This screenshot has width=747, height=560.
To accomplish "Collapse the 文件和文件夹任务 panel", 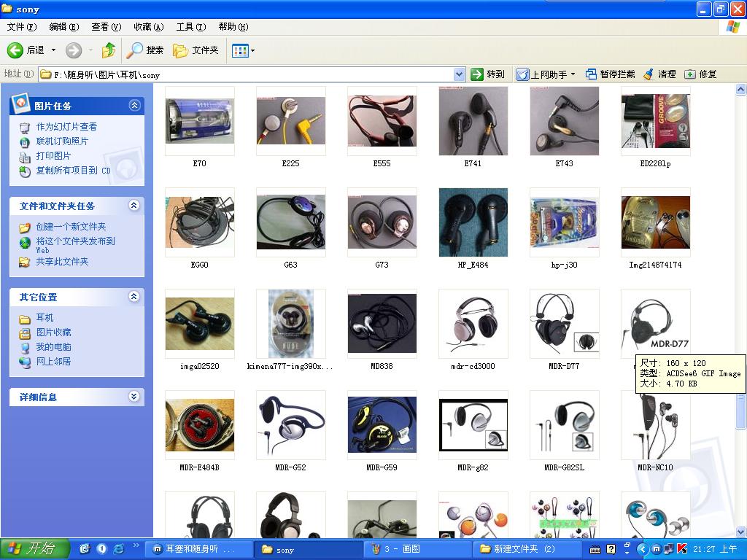I will pyautogui.click(x=134, y=205).
